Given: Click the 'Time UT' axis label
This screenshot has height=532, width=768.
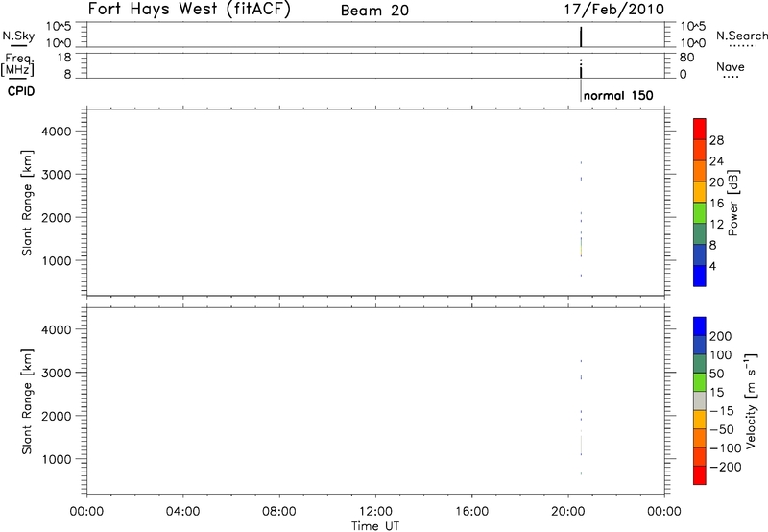Looking at the screenshot, I should click(x=375, y=526).
